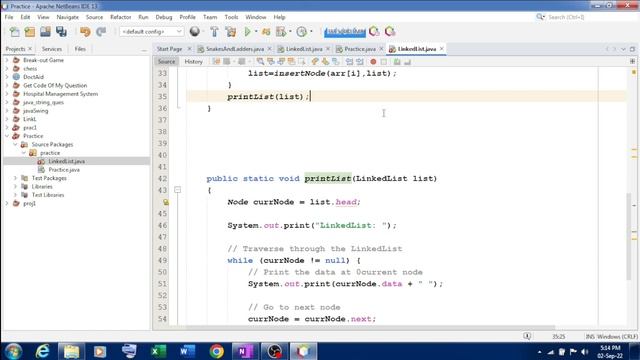
Task: Click the Redo arrow icon
Action: point(101,31)
